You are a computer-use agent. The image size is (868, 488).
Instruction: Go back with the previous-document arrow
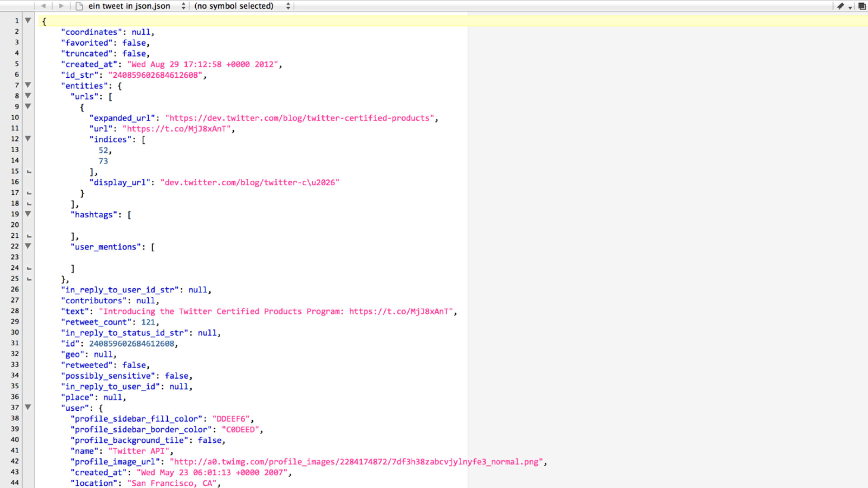(x=43, y=6)
